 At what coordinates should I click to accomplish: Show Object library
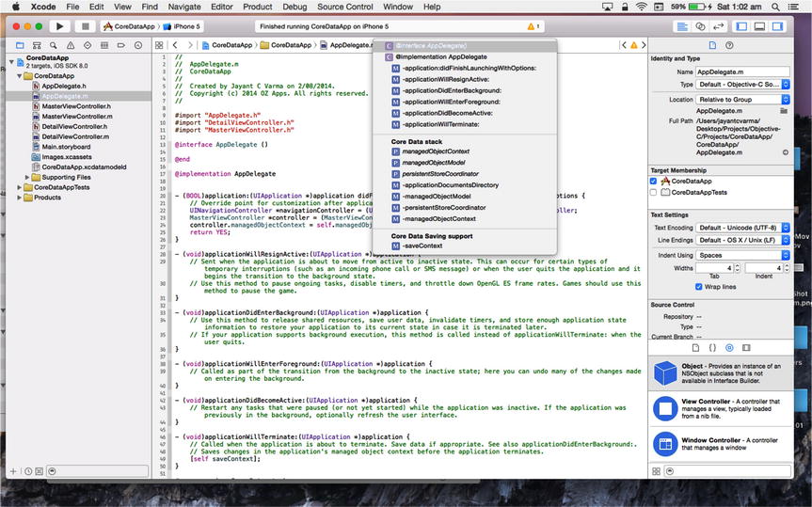click(729, 348)
